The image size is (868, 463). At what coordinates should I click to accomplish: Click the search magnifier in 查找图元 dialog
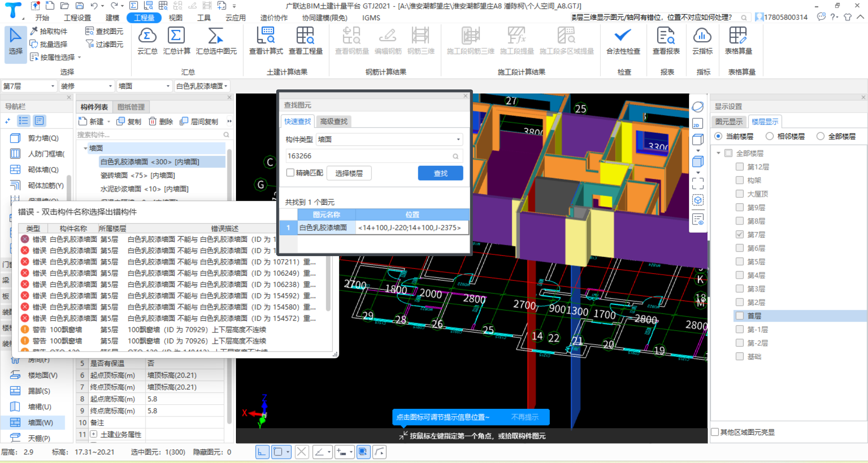pos(455,156)
